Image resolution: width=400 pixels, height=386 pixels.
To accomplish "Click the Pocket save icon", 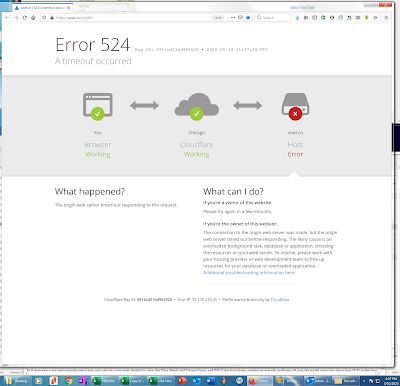I will click(x=240, y=18).
